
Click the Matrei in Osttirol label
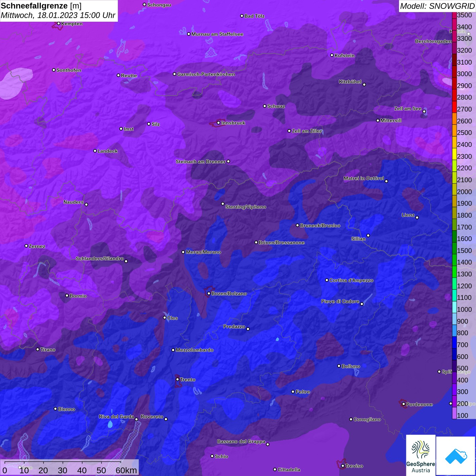pyautogui.click(x=364, y=178)
